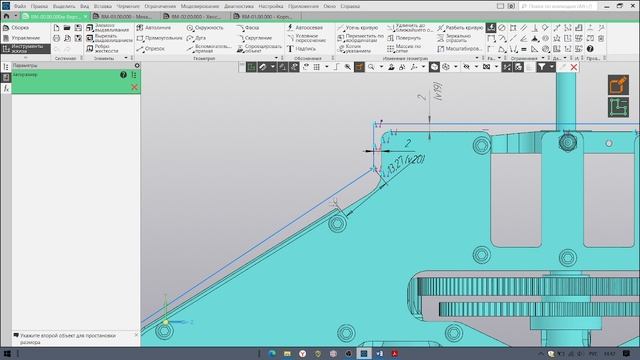Open the zoom magnifier dropdown arrow

point(381,67)
